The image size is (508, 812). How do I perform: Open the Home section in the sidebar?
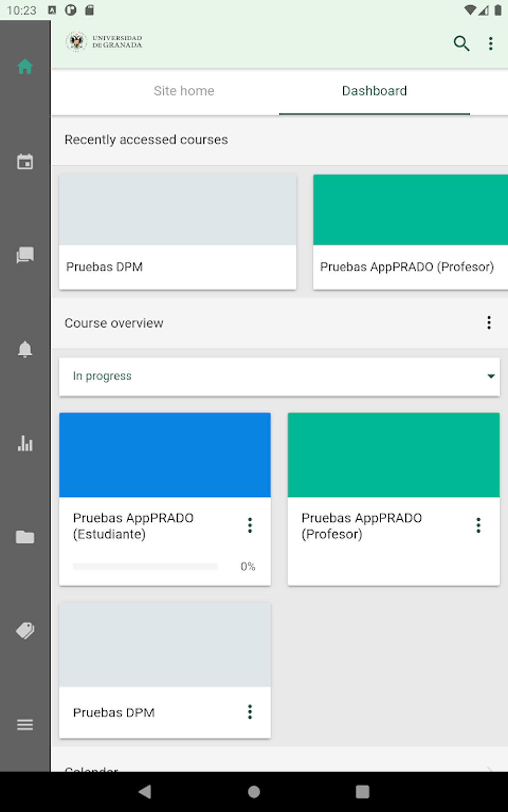[x=25, y=67]
